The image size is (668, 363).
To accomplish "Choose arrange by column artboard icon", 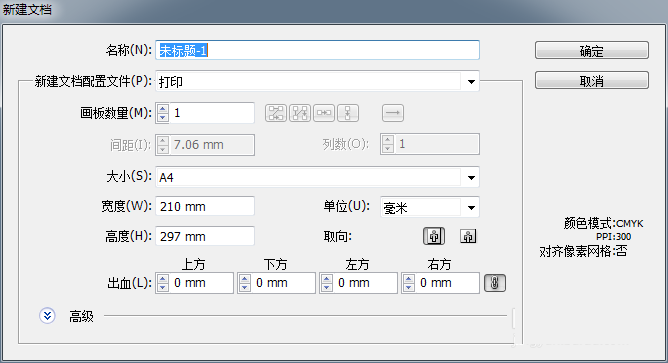I will pos(348,113).
